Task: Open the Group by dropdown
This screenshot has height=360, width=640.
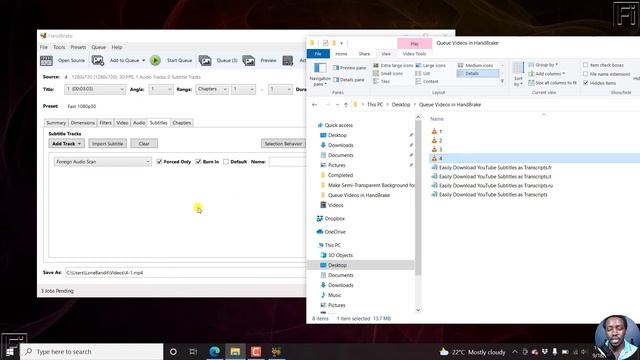Action: [543, 65]
